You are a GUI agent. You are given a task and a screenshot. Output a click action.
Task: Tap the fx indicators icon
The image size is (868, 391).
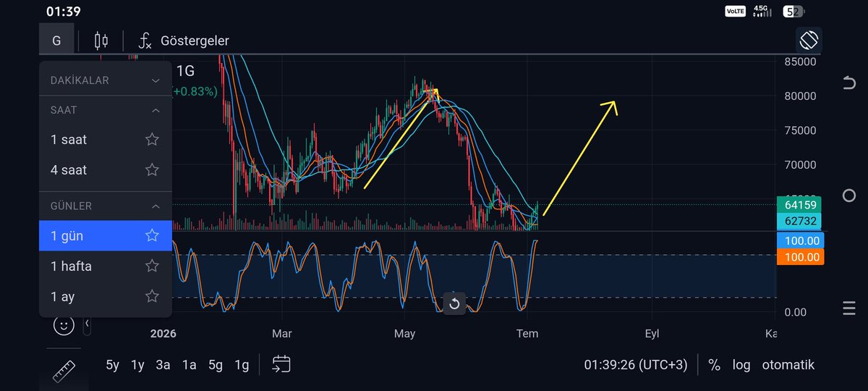[145, 41]
